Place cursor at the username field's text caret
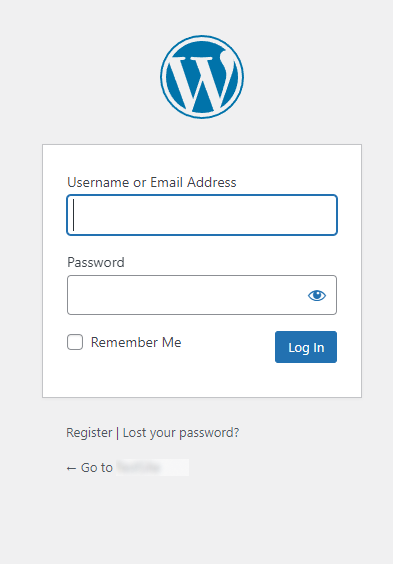The width and height of the screenshot is (393, 564). tap(73, 215)
